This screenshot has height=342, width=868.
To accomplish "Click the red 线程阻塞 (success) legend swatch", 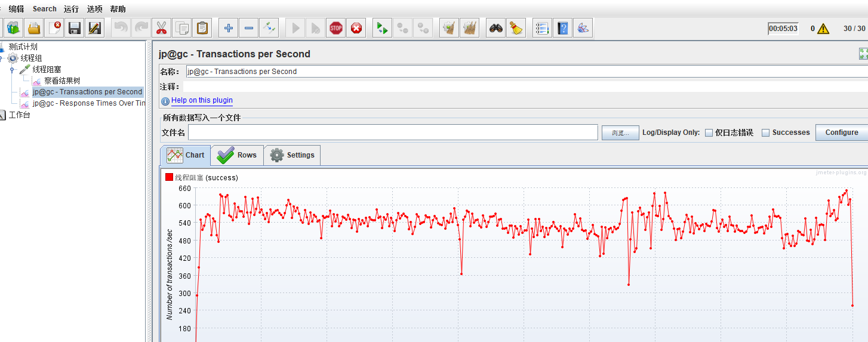I will click(169, 177).
